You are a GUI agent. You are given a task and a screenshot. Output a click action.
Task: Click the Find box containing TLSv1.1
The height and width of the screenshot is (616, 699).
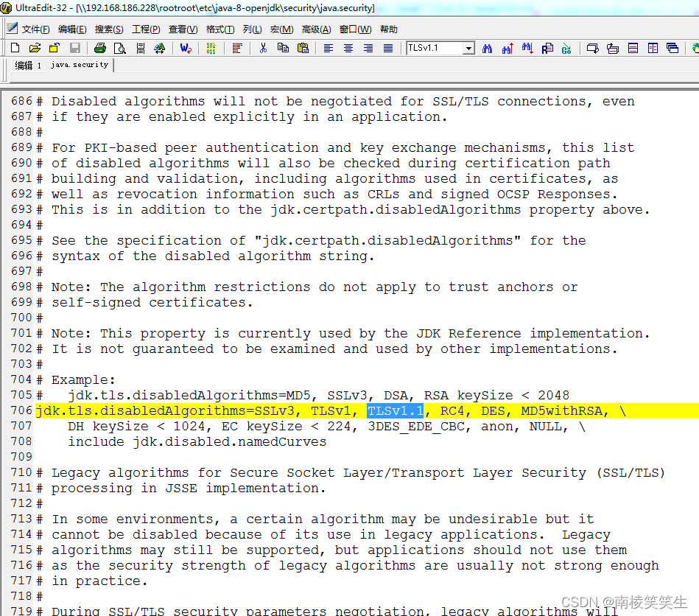(x=435, y=48)
